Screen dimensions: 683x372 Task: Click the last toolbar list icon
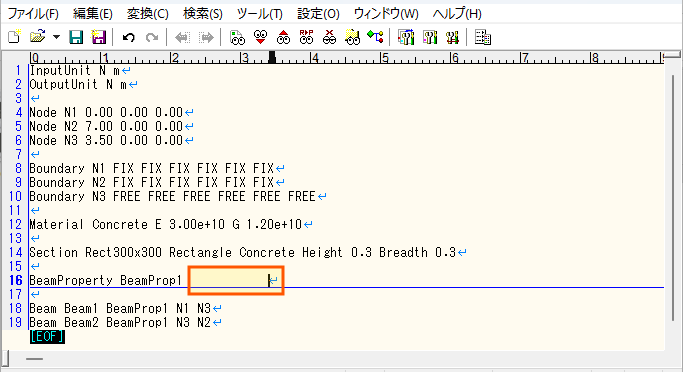483,37
